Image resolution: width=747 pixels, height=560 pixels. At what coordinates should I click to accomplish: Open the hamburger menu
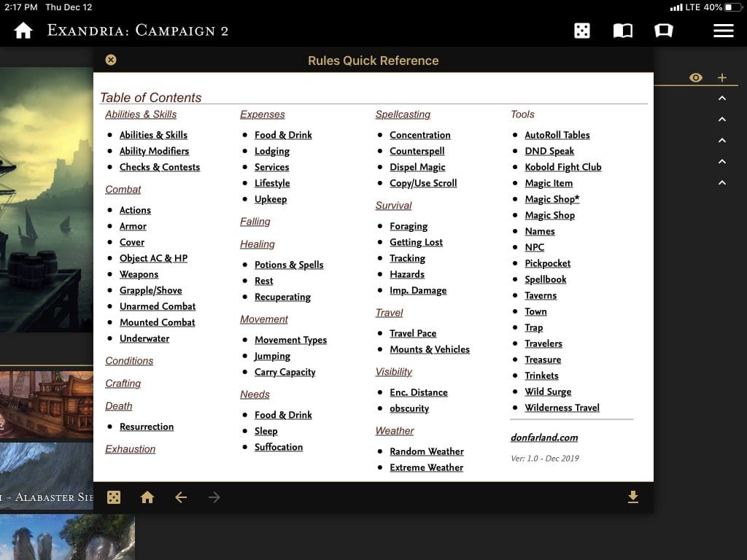(x=723, y=31)
